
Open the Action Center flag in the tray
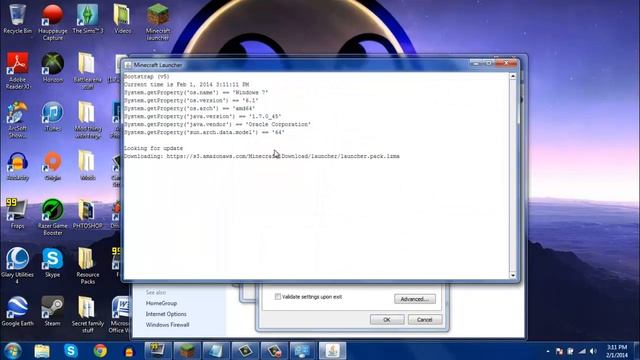(x=559, y=351)
